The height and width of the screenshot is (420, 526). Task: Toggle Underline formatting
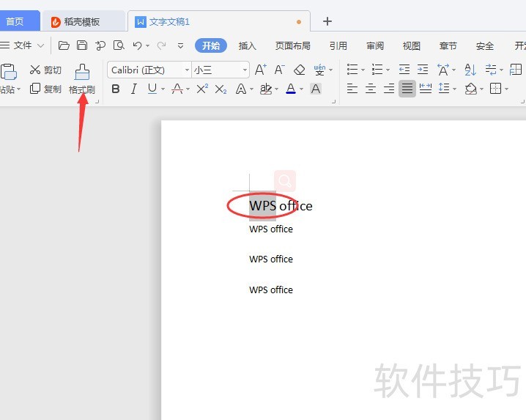pyautogui.click(x=152, y=89)
